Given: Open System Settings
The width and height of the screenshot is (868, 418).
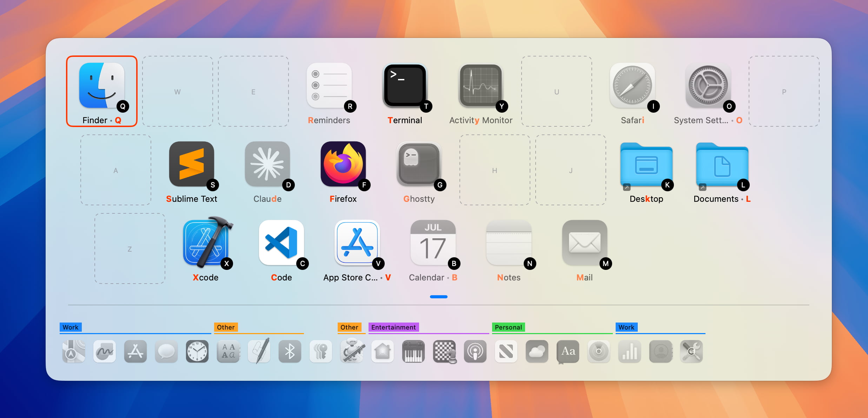Looking at the screenshot, I should click(x=708, y=86).
